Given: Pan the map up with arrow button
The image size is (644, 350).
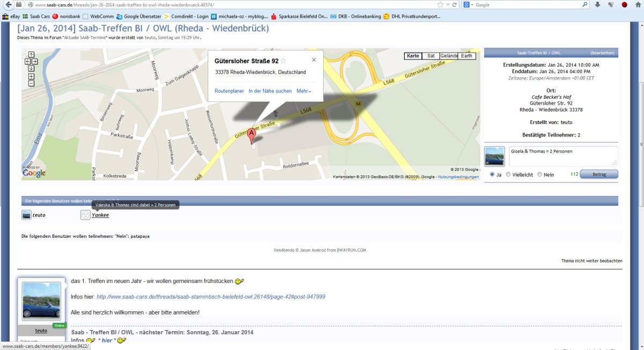Looking at the screenshot, I should pos(31,54).
